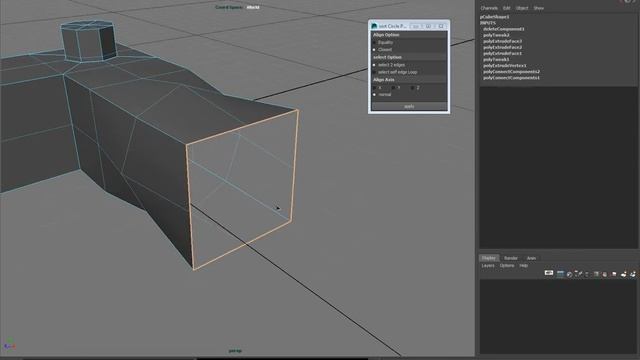640x360 pixels.
Task: Select polyTweak2 input node
Action: pyautogui.click(x=496, y=35)
